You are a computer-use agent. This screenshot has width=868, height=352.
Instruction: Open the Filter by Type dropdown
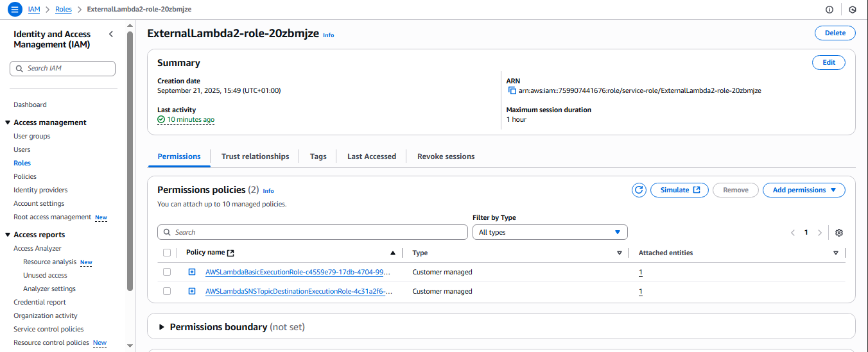[550, 232]
